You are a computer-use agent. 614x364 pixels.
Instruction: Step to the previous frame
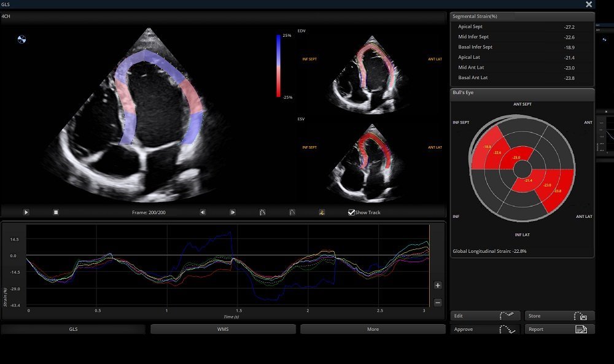coord(203,212)
